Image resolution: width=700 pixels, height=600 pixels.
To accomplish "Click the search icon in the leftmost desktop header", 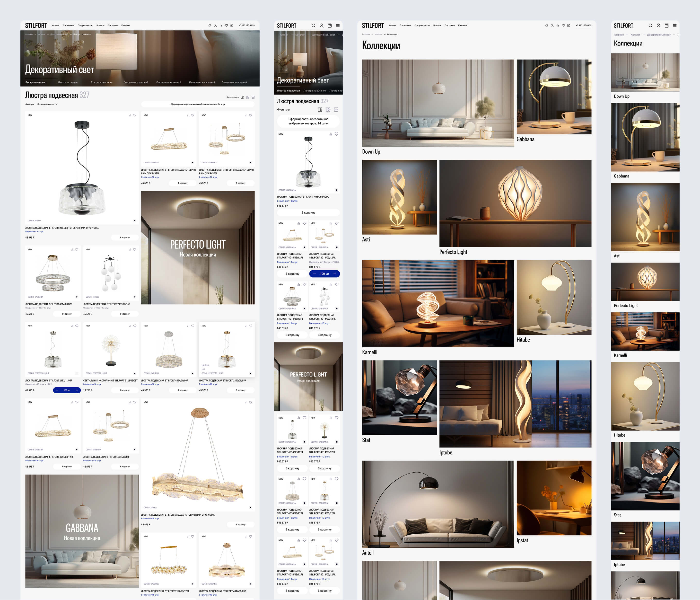I will [210, 25].
